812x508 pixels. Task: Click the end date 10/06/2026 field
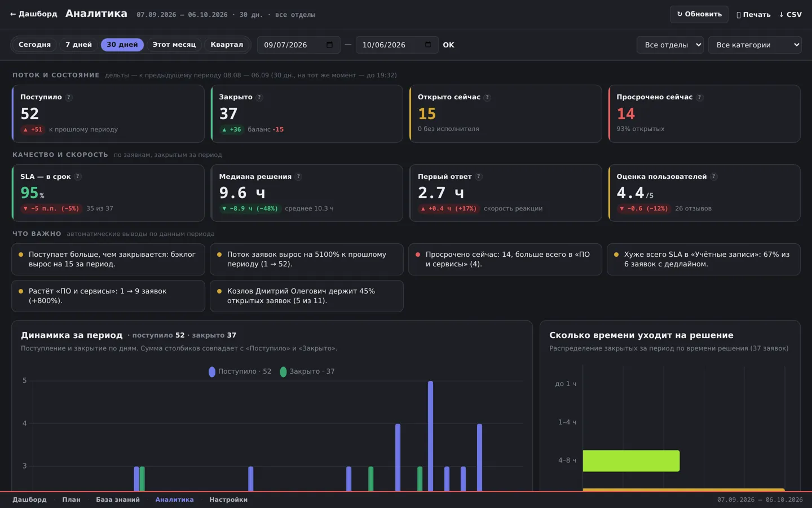pos(397,45)
